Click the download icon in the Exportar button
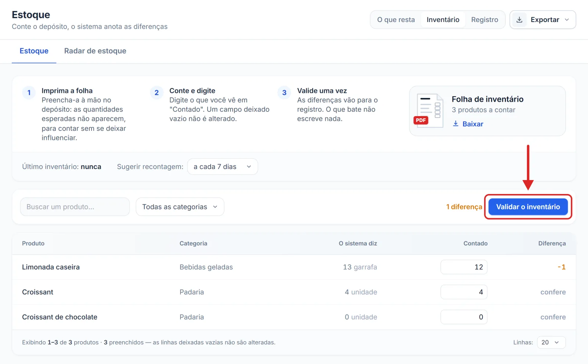This screenshot has height=364, width=588. pyautogui.click(x=519, y=20)
